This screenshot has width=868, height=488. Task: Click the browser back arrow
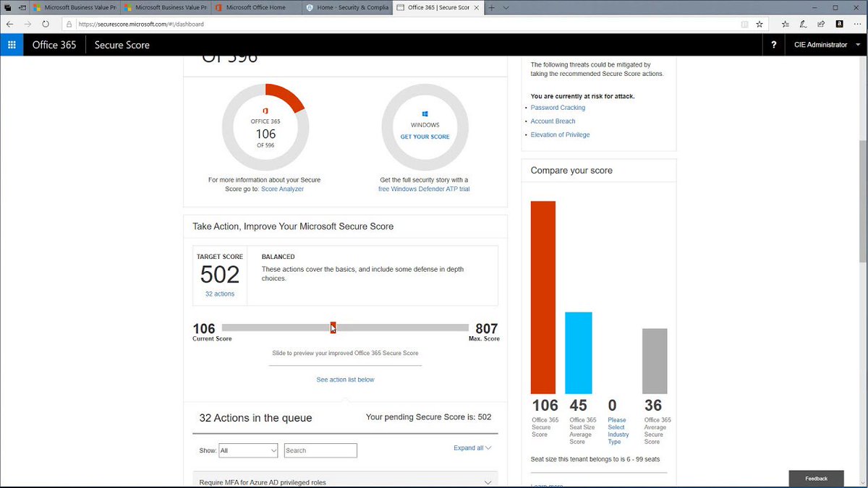[9, 24]
